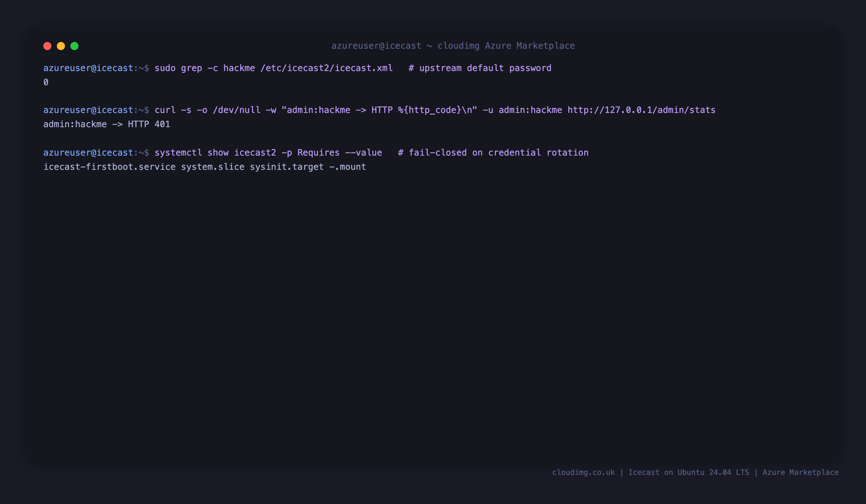Click the URL 'http://127.0.0.1/admin/stats'
866x504 pixels.
tap(641, 110)
